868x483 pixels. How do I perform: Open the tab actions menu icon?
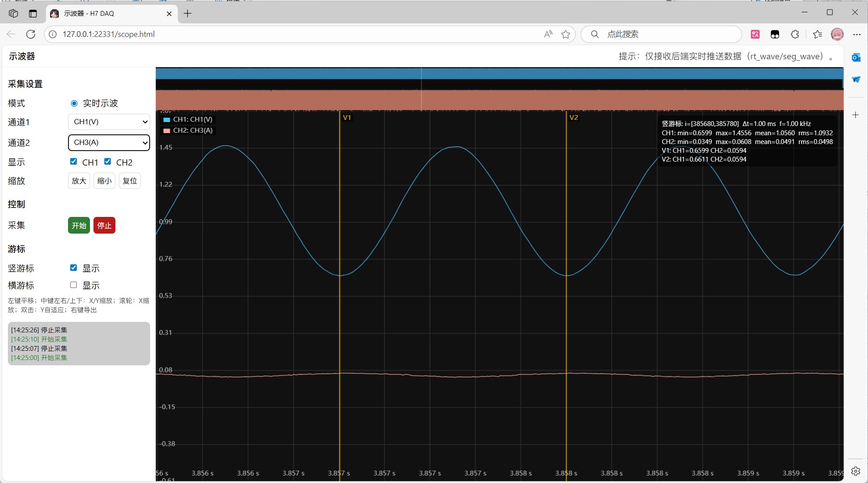tap(33, 13)
